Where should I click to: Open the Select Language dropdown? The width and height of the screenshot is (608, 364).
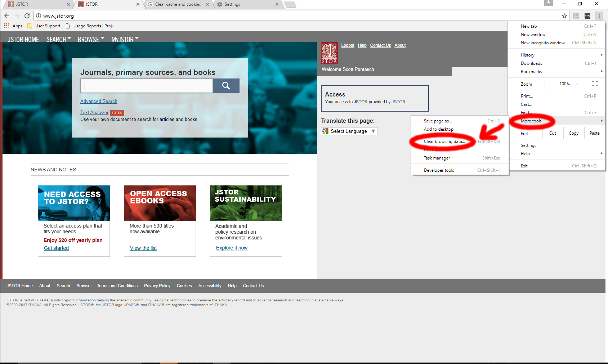pyautogui.click(x=349, y=131)
